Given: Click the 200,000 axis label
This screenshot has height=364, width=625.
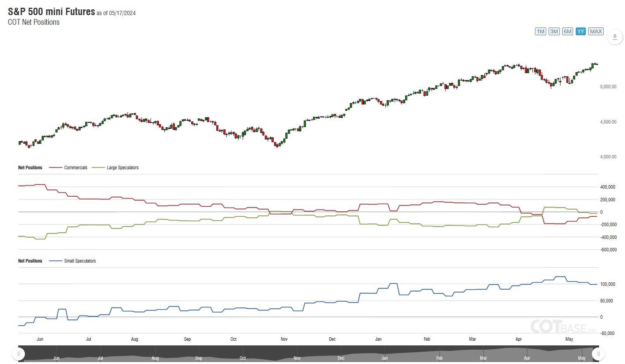Looking at the screenshot, I should click(608, 200).
